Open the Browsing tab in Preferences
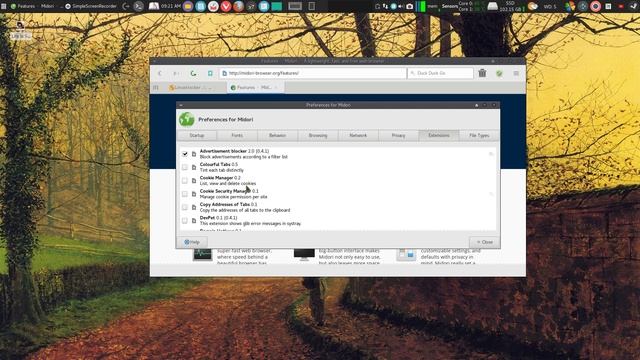The image size is (640, 360). [318, 136]
